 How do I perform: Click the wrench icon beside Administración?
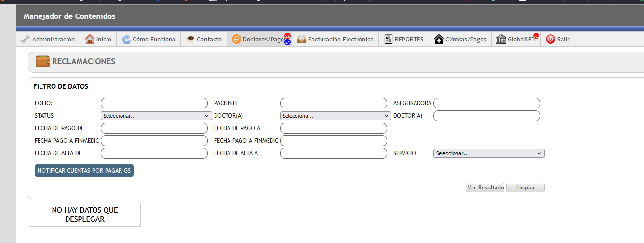tap(26, 40)
